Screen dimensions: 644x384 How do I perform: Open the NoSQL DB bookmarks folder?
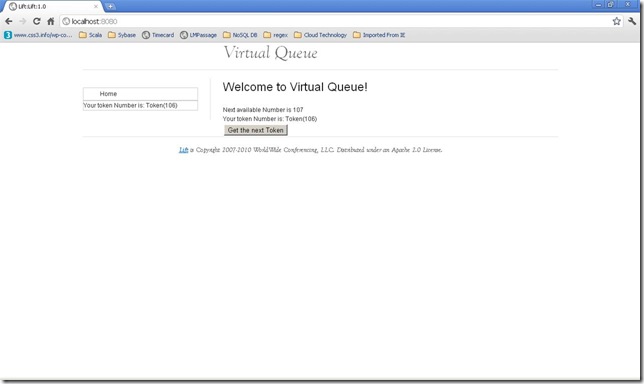point(240,35)
